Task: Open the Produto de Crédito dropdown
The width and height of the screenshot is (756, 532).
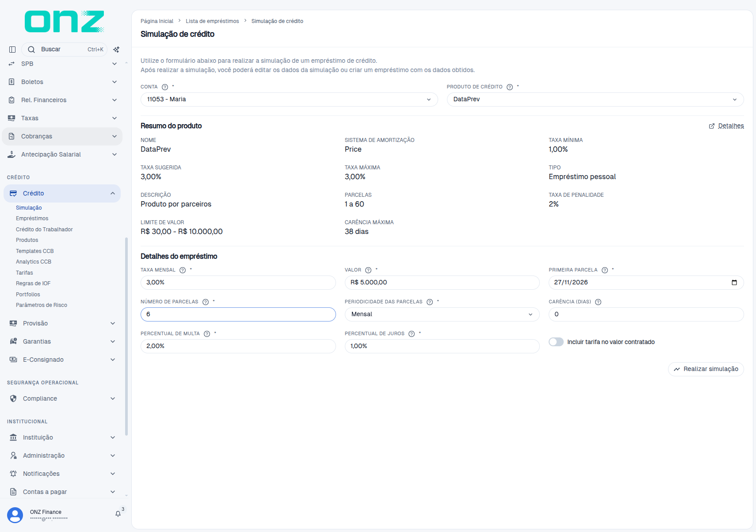Action: [595, 100]
